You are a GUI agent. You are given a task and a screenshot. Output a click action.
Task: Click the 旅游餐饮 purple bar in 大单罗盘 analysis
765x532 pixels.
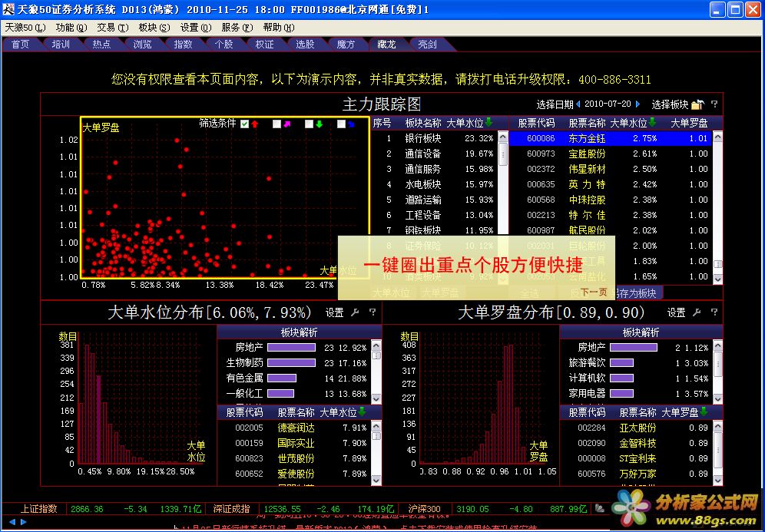(x=621, y=363)
